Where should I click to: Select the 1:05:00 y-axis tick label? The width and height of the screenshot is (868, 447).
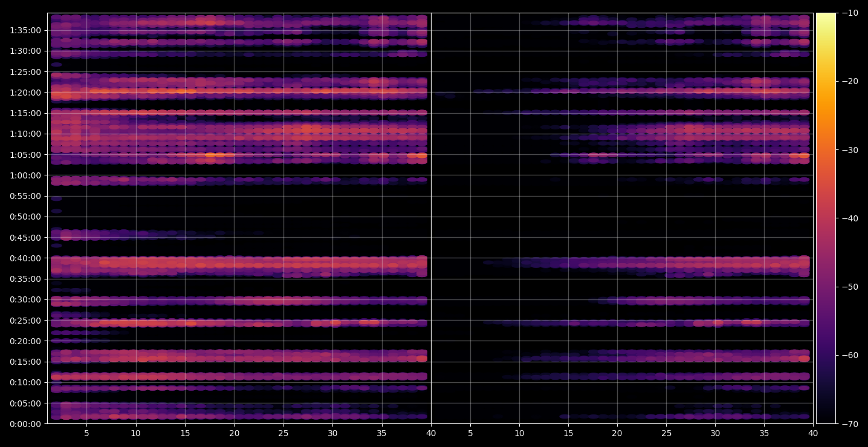[x=25, y=154]
